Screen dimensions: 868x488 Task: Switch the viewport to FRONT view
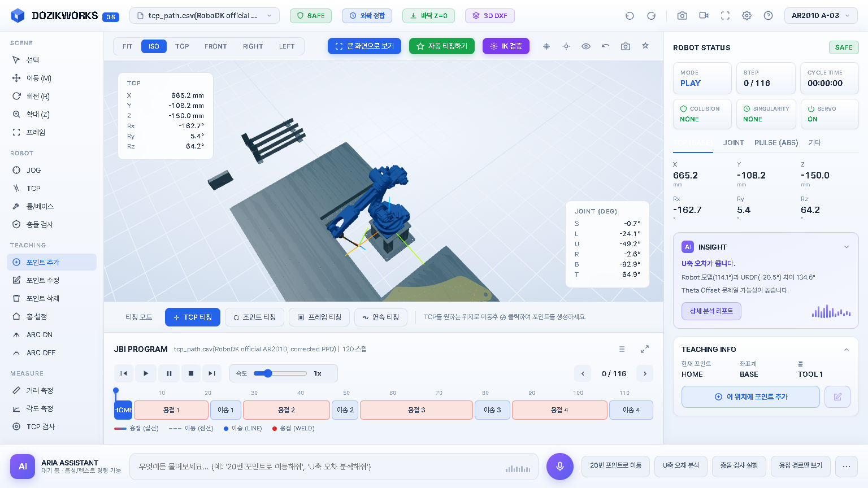point(216,46)
